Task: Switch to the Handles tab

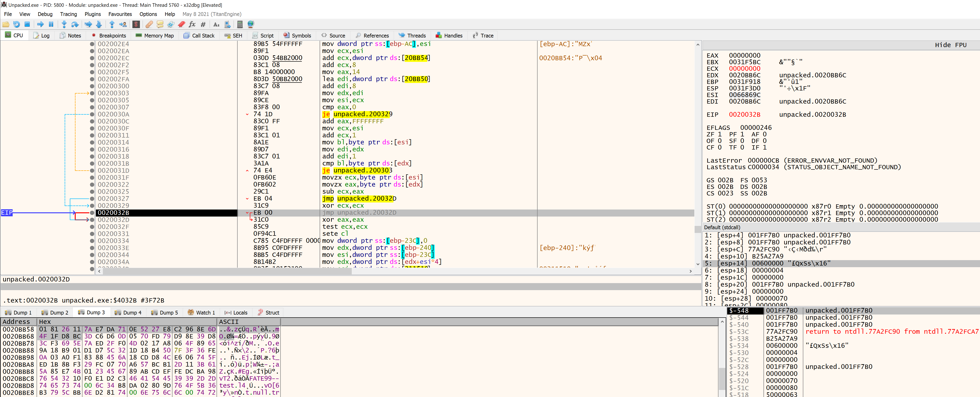Action: click(449, 36)
